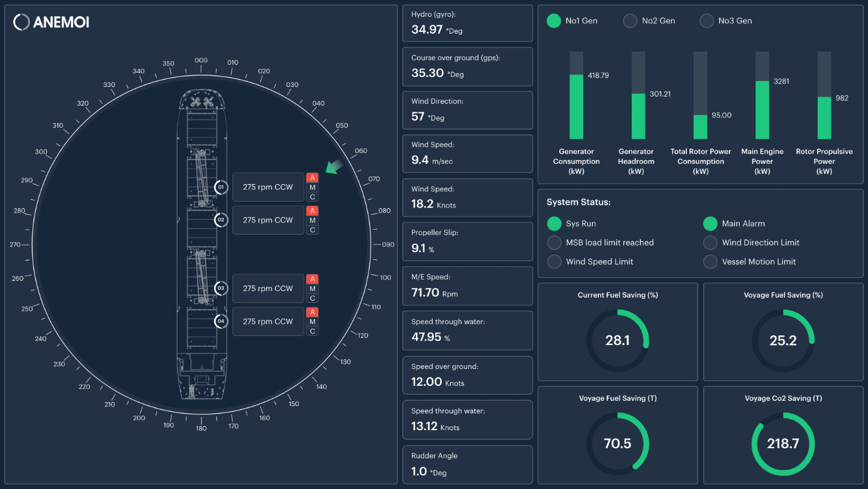The height and width of the screenshot is (489, 868).
Task: Click compass bearing label 000
Action: (x=201, y=61)
